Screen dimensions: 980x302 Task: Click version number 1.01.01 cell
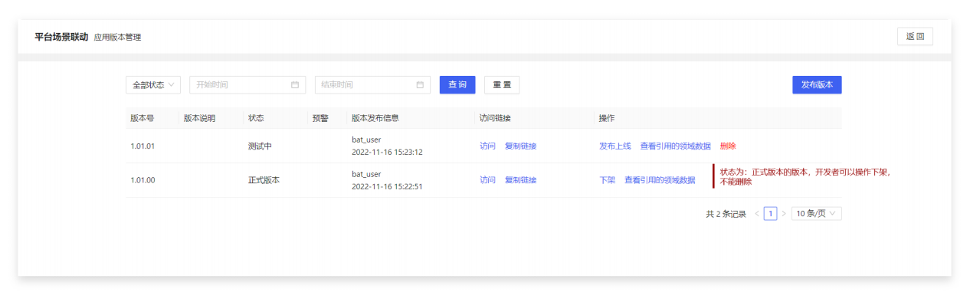pos(143,146)
